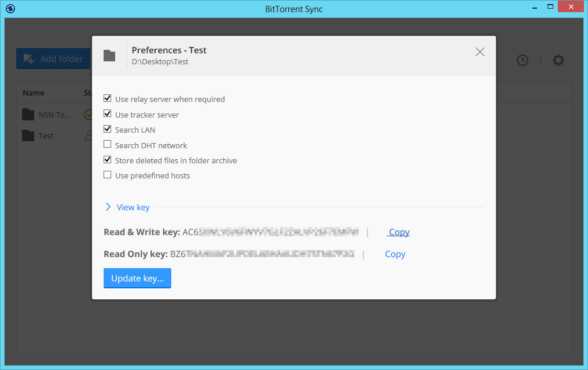The width and height of the screenshot is (588, 370).
Task: Collapse the View key section
Action: 127,207
